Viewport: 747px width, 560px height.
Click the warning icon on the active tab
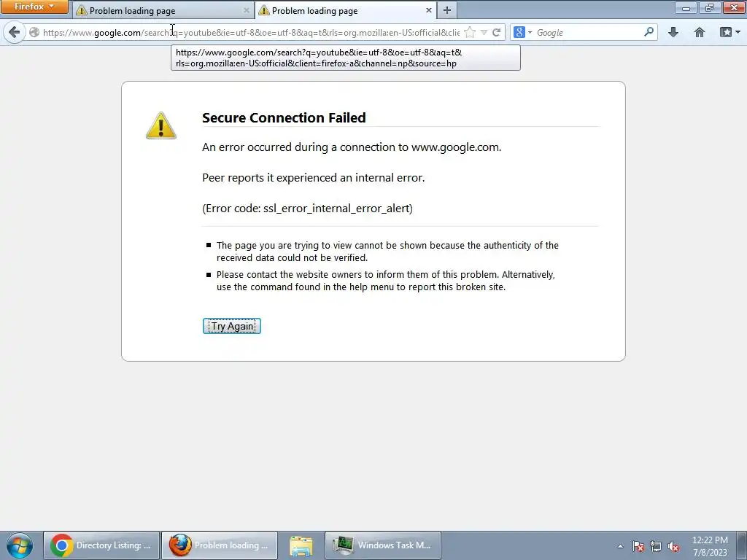pos(264,10)
